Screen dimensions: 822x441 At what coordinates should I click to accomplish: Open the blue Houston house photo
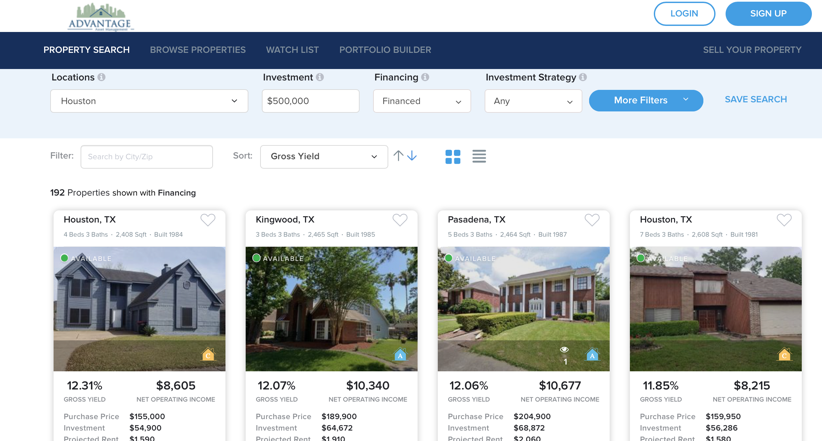(139, 309)
